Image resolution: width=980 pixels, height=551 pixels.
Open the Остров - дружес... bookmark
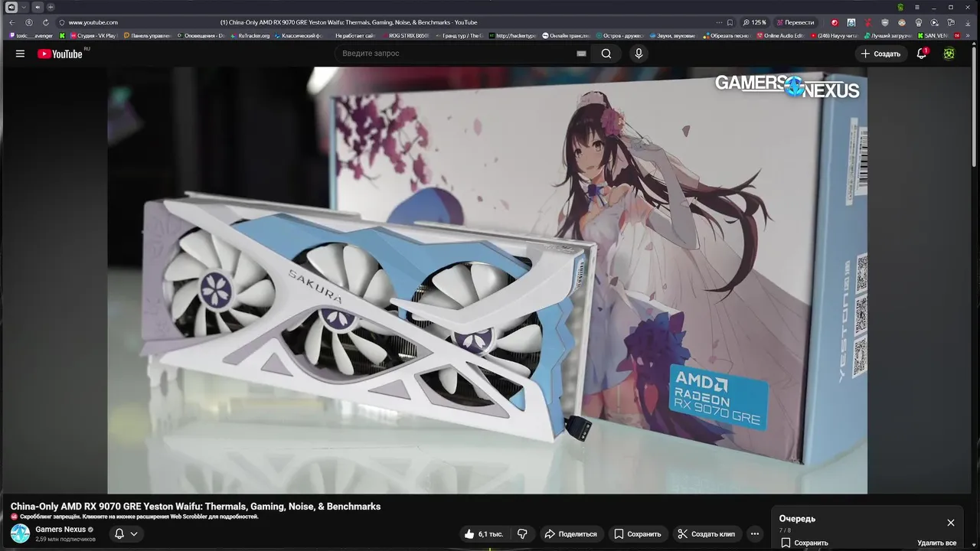619,35
